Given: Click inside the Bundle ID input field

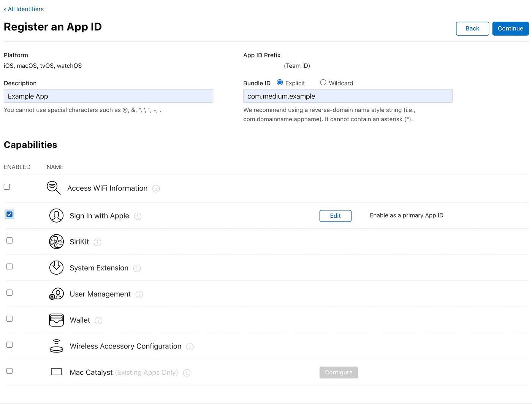Looking at the screenshot, I should (x=348, y=96).
